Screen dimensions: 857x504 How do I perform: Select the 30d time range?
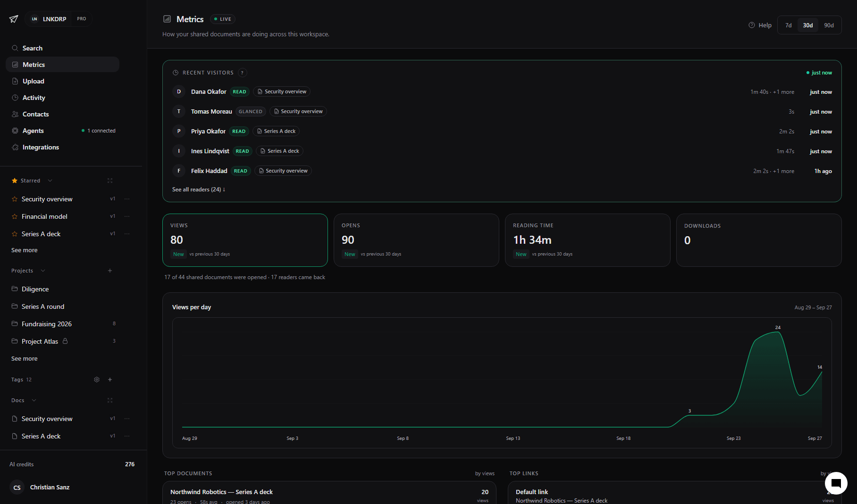point(808,25)
